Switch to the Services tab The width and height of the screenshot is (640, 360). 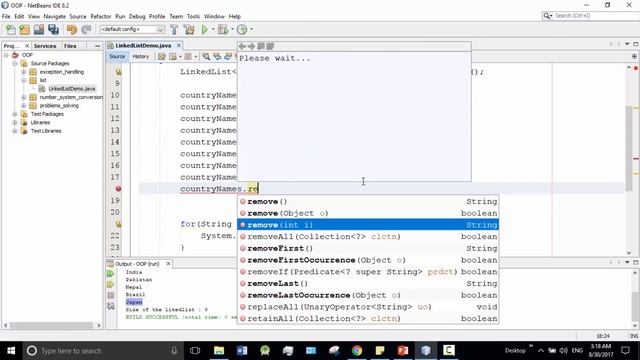tap(45, 46)
